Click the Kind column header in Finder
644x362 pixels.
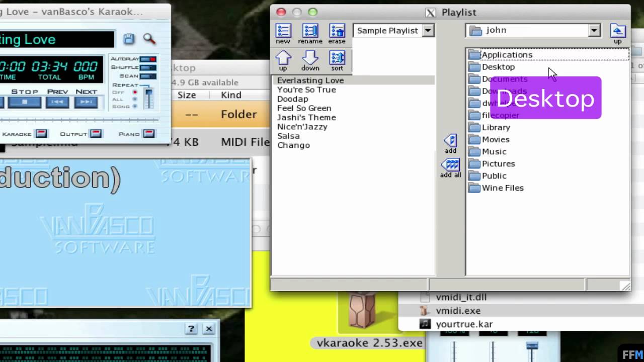click(x=231, y=95)
